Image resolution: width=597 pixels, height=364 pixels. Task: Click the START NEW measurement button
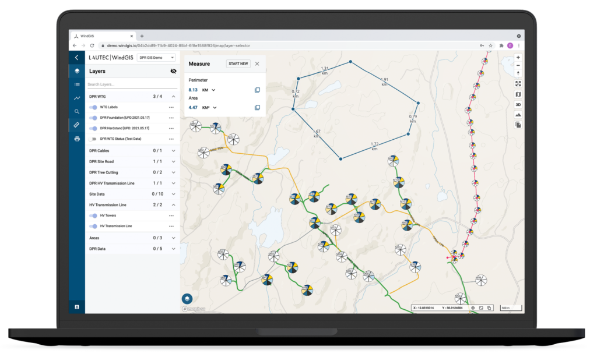click(x=238, y=64)
